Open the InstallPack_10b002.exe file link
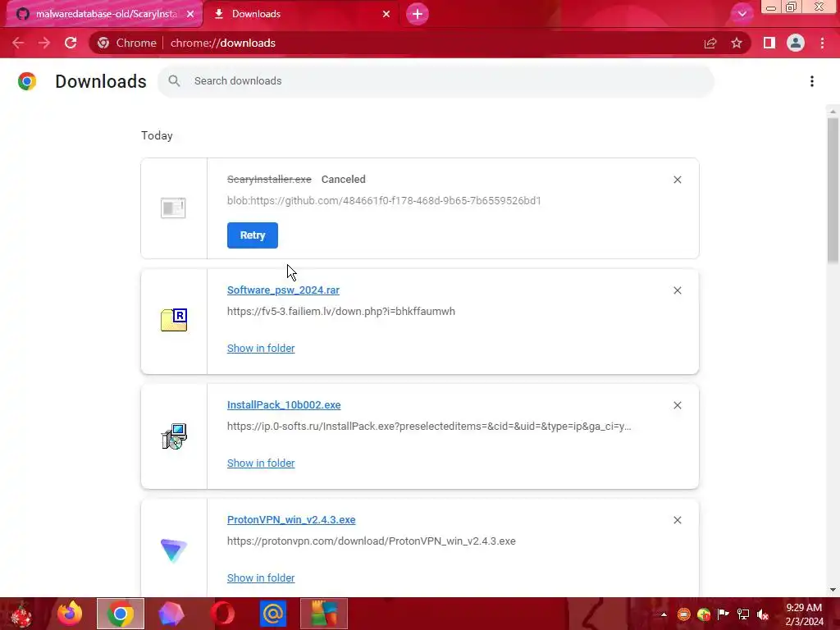The width and height of the screenshot is (840, 630). point(284,405)
